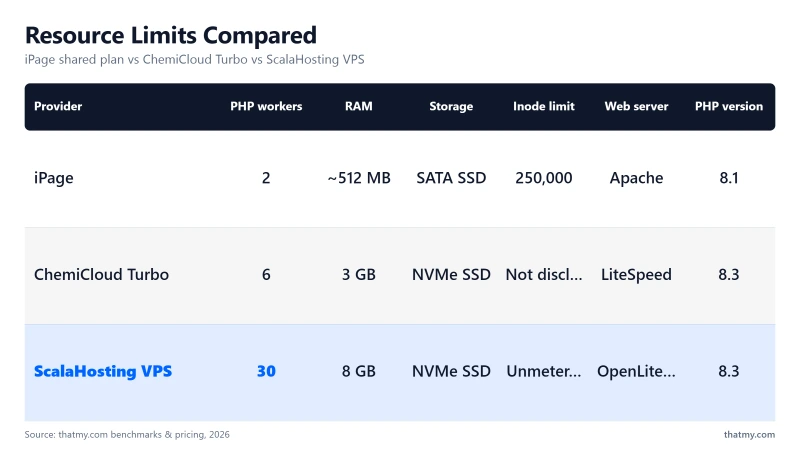Click the source note about thatmy.com benchmarks
Screen dimensions: 800x450
(127, 435)
